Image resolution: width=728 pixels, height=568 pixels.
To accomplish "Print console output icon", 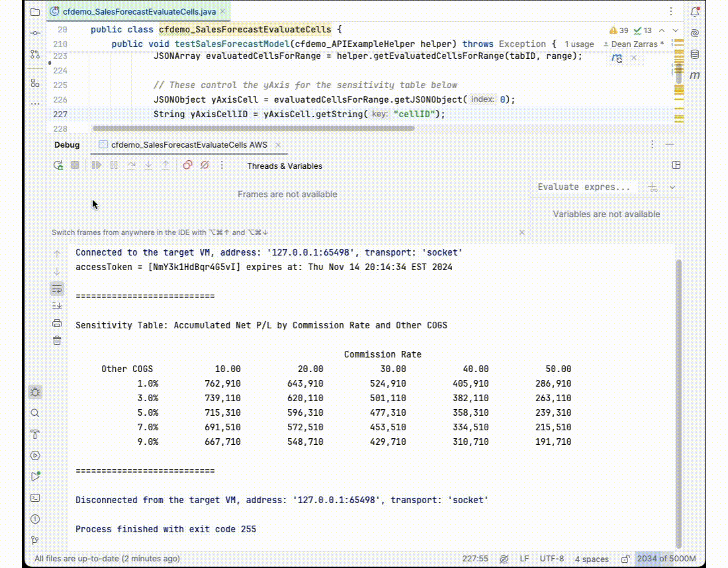I will tap(57, 323).
